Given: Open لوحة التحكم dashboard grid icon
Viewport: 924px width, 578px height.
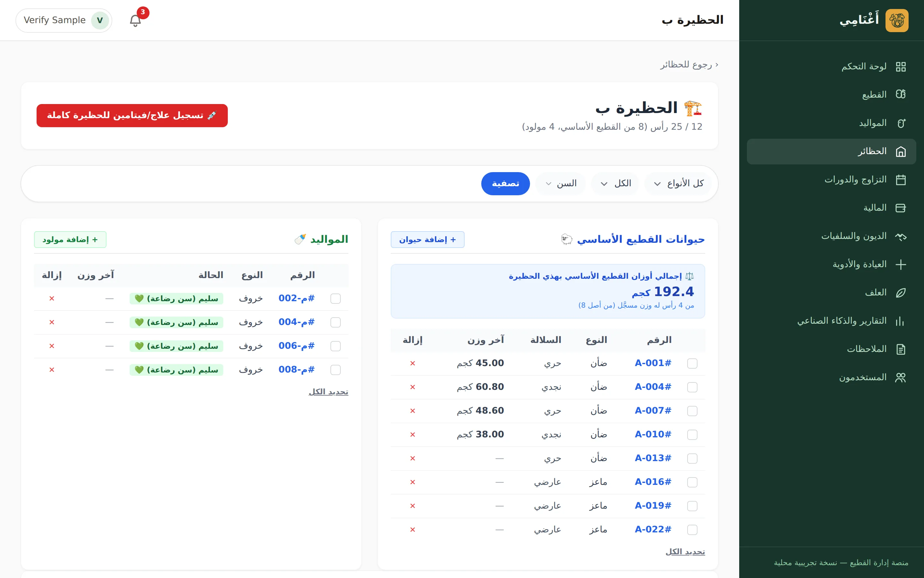Looking at the screenshot, I should point(901,66).
